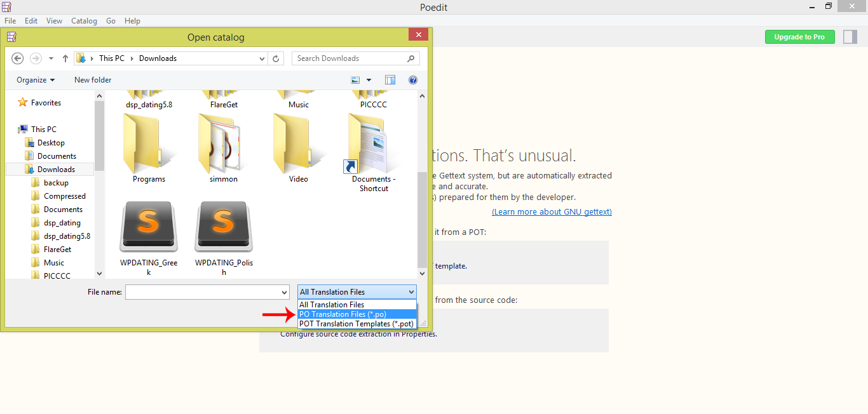Screen dimensions: 868x414
Task: Open the File menu
Action: tap(10, 21)
